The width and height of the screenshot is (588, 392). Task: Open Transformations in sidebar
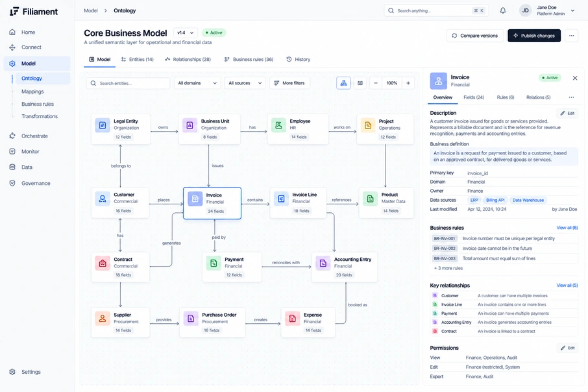click(x=40, y=116)
